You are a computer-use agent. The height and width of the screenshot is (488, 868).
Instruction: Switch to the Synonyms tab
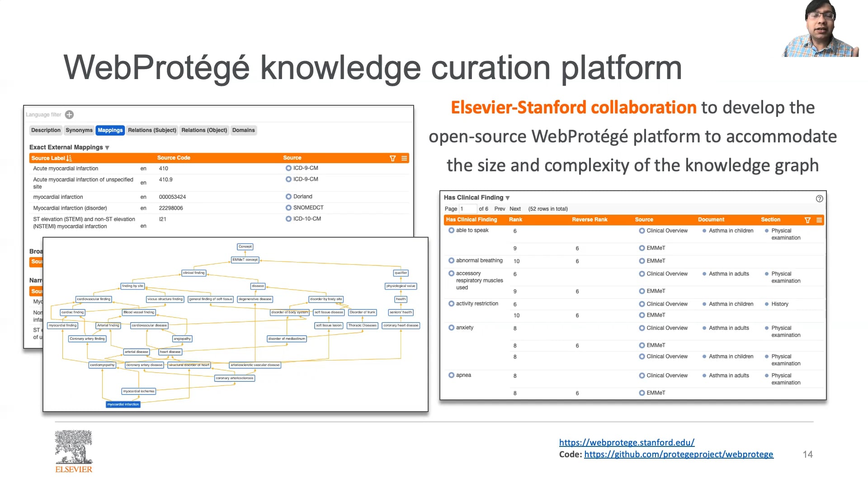tap(79, 130)
